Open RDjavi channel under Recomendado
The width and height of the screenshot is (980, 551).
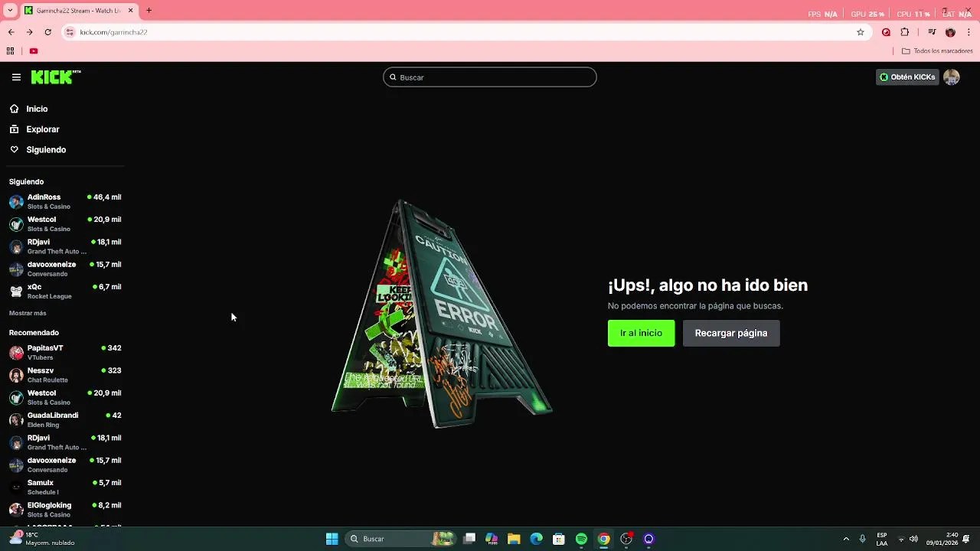[x=65, y=442]
